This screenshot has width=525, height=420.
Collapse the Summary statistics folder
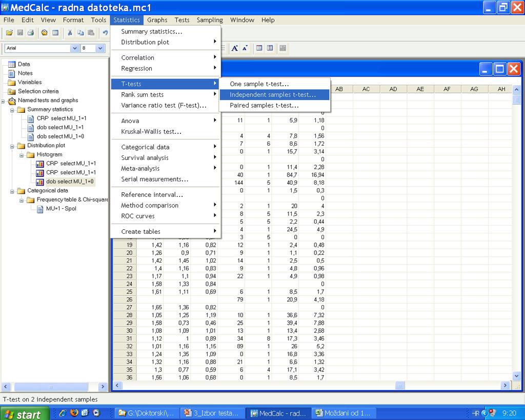tap(12, 110)
